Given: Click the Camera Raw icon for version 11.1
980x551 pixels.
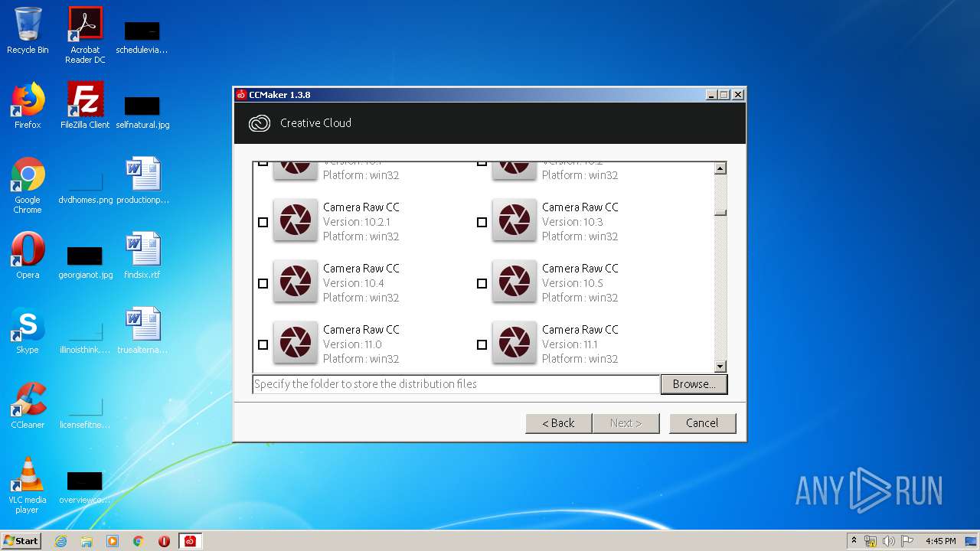Looking at the screenshot, I should (514, 343).
